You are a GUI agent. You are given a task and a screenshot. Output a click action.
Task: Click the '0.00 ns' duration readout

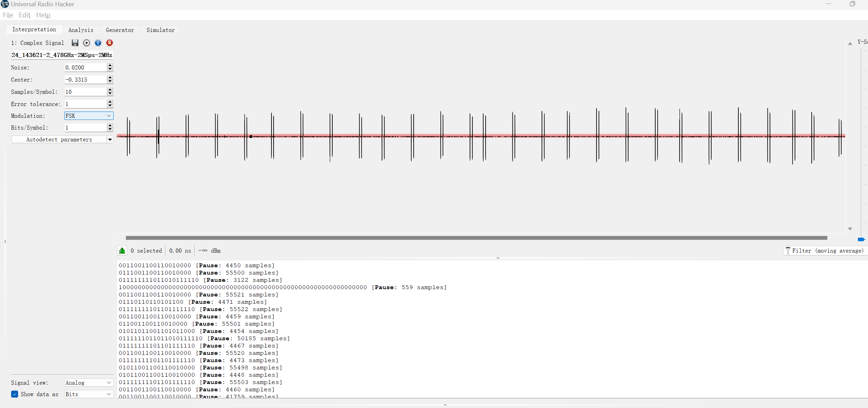pos(180,251)
